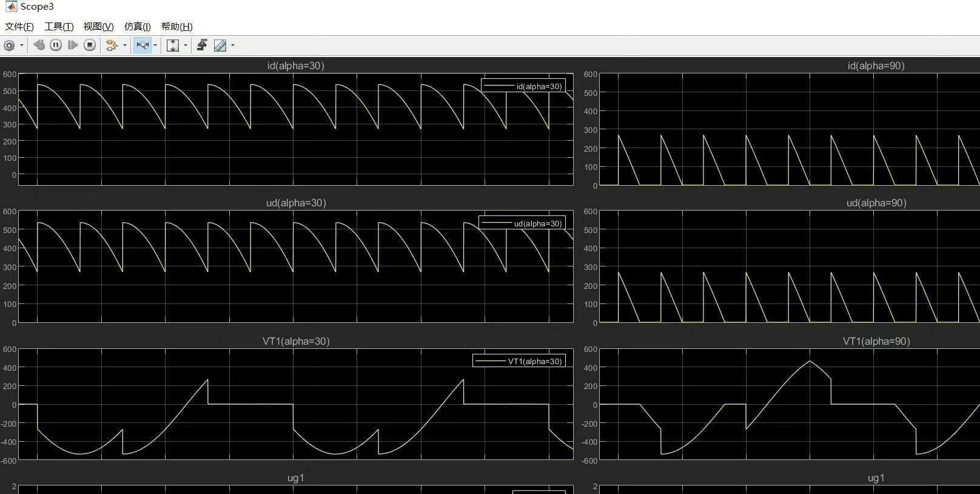Screen dimensions: 980x494
Task: Open the Configuration Properties gear icon
Action: 9,46
